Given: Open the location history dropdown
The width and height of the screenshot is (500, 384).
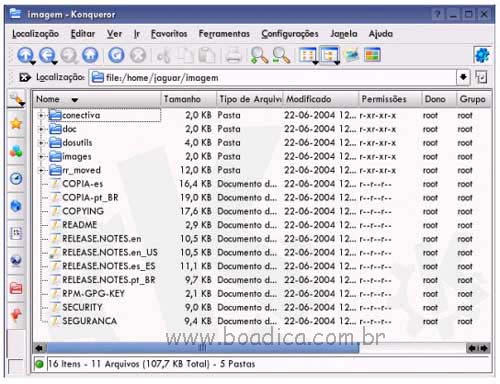Looking at the screenshot, I should [x=463, y=77].
